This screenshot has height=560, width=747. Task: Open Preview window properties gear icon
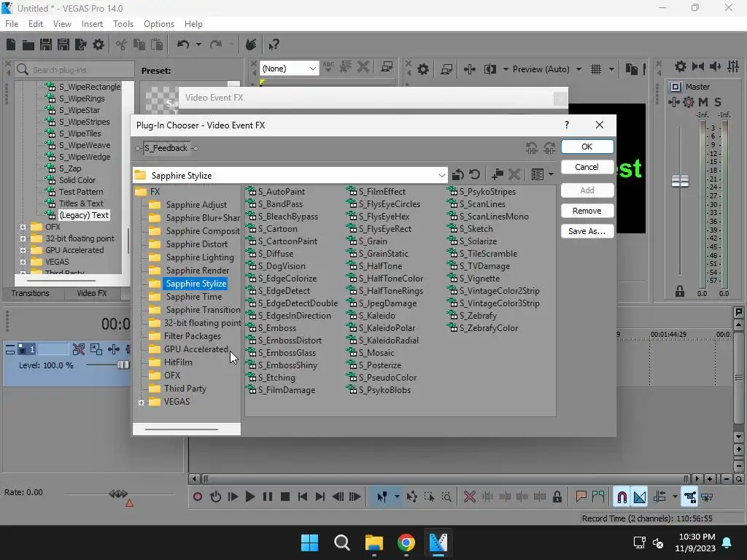(423, 69)
